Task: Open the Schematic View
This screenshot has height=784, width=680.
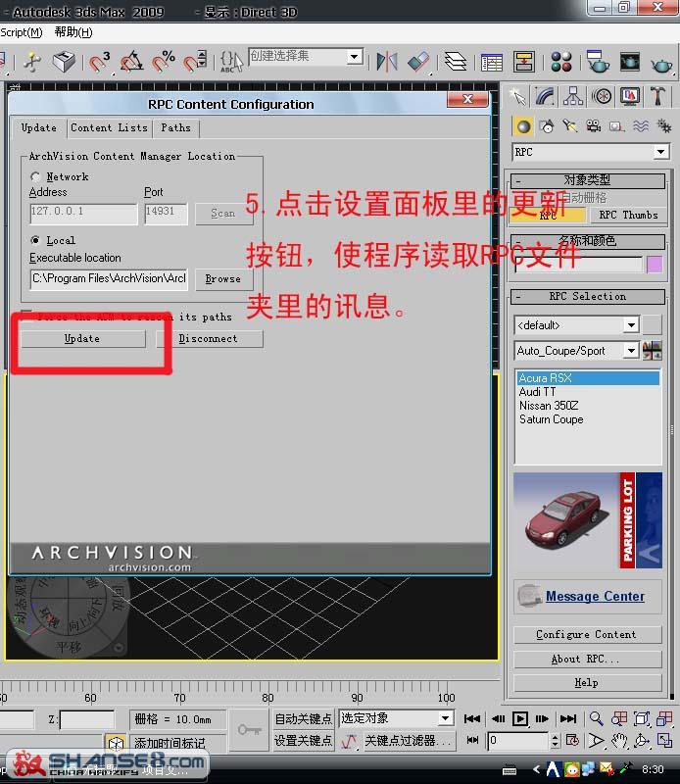Action: pyautogui.click(x=523, y=62)
